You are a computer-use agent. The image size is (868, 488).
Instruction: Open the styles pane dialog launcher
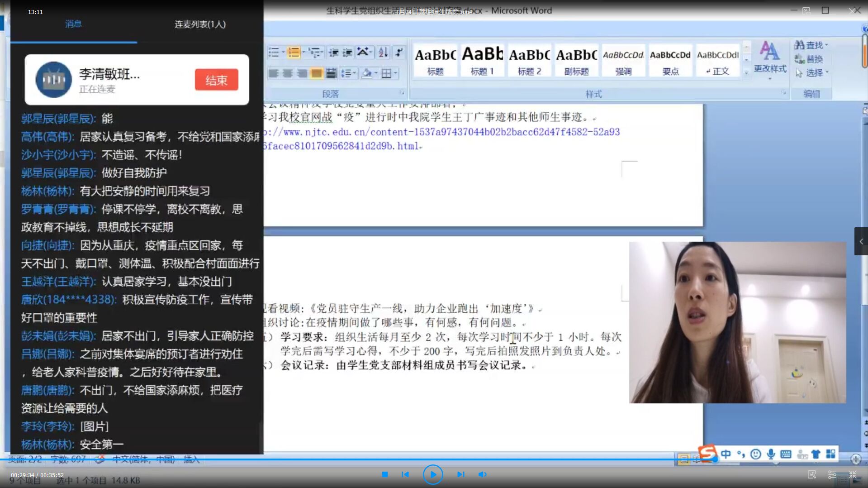pyautogui.click(x=783, y=93)
